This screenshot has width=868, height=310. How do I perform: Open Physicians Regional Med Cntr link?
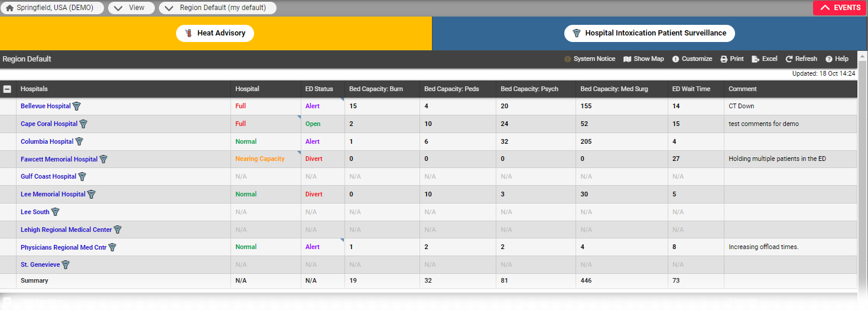tap(64, 247)
